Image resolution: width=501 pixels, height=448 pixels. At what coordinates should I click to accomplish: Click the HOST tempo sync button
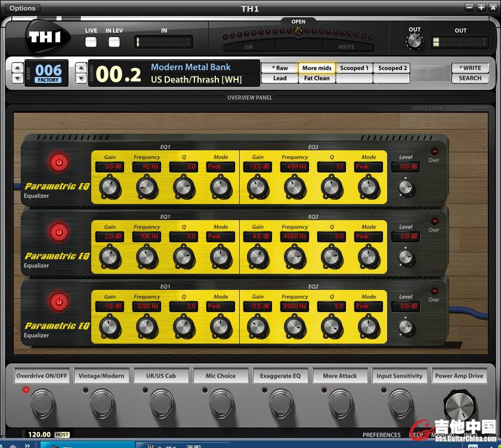(x=62, y=435)
